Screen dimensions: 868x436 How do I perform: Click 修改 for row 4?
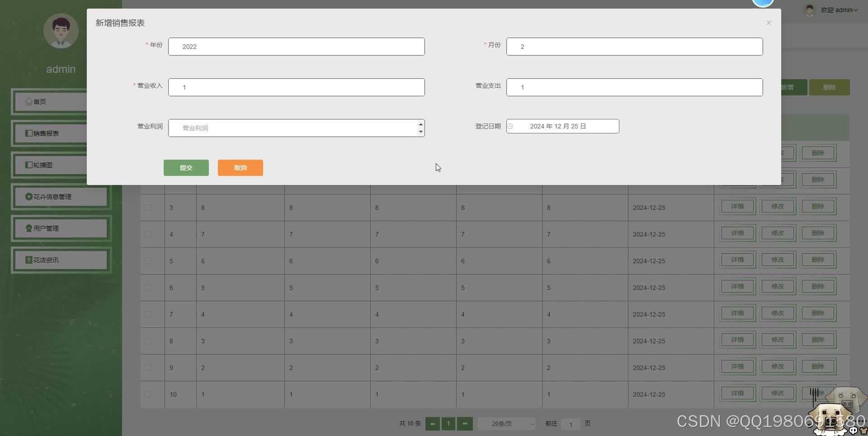tap(778, 233)
